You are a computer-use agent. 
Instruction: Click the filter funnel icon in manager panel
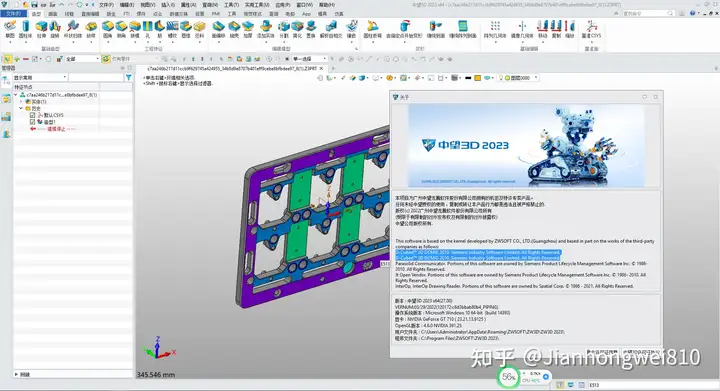pyautogui.click(x=129, y=78)
